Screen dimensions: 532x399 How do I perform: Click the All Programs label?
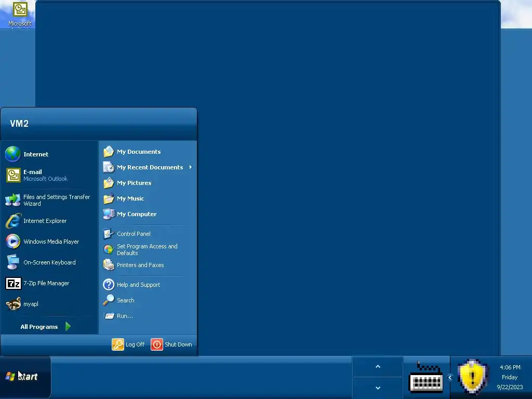pos(39,327)
